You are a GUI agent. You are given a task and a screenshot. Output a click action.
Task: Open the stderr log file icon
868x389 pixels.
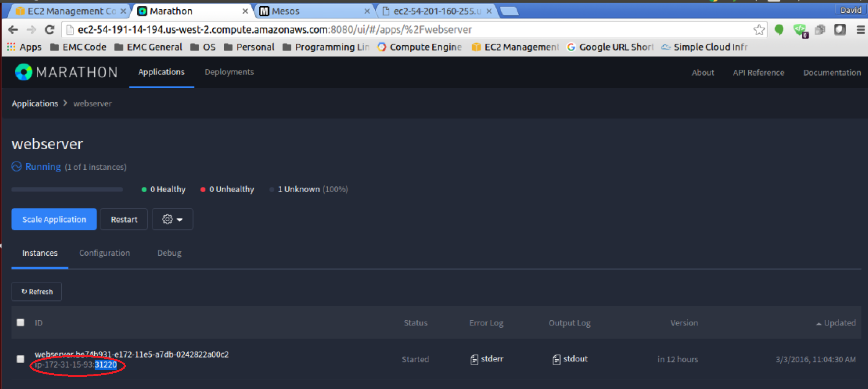point(474,360)
